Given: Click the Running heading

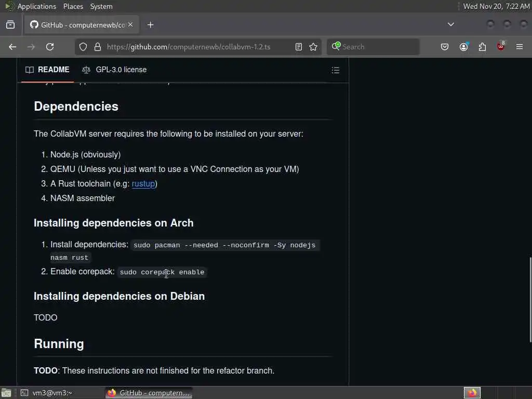Looking at the screenshot, I should (x=59, y=344).
